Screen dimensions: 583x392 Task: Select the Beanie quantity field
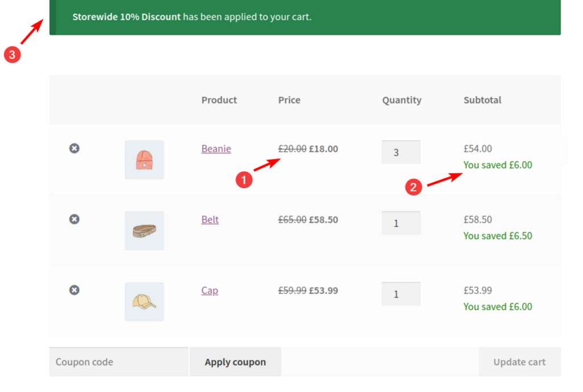(x=401, y=151)
